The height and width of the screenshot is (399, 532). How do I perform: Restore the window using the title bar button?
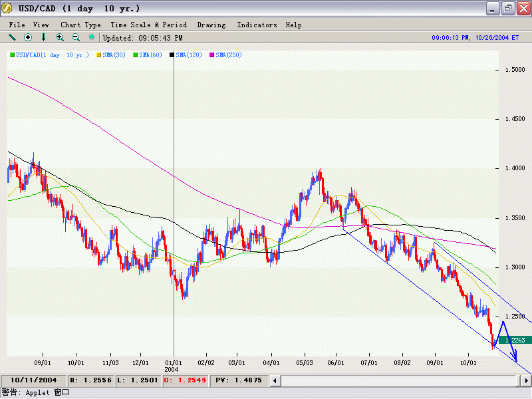pos(507,8)
